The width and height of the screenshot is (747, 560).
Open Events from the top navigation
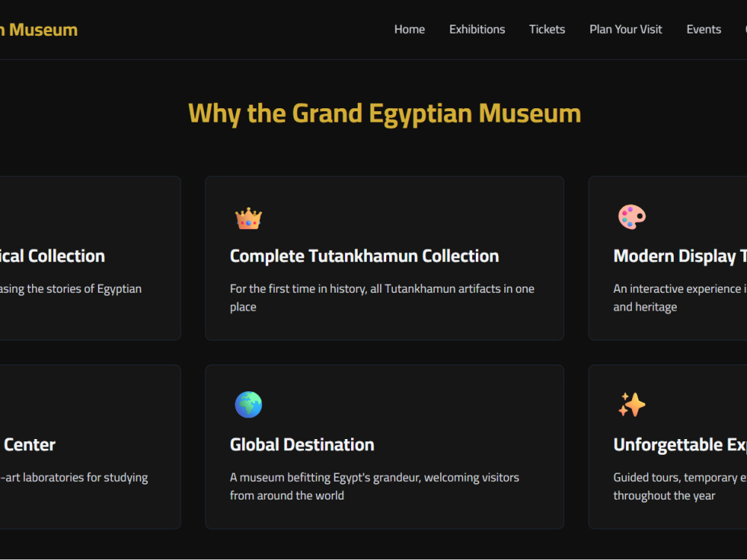(704, 30)
